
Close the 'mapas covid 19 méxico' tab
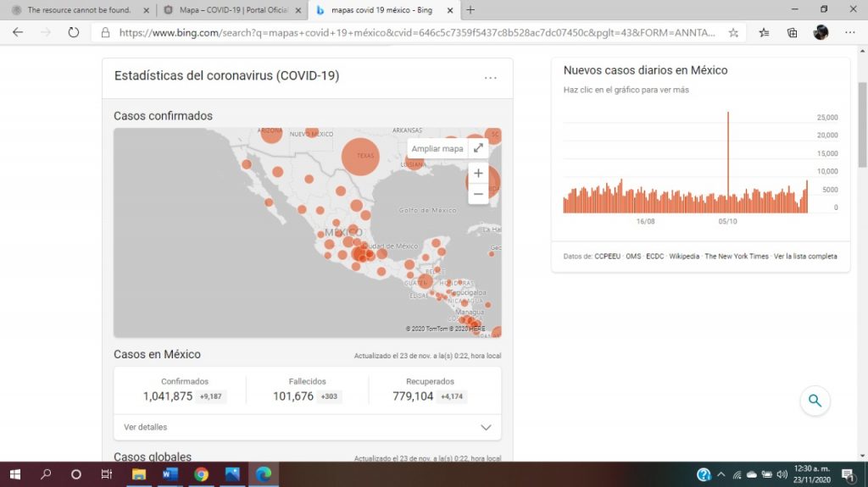tap(450, 10)
